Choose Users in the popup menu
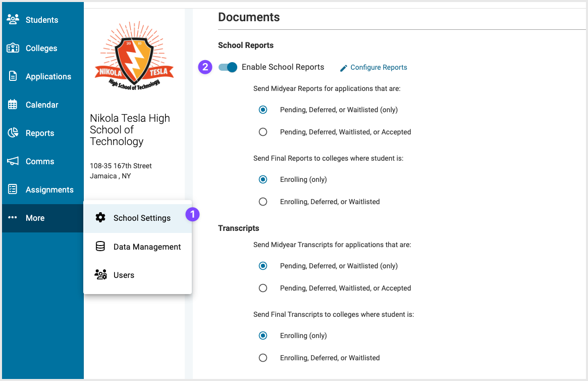588x381 pixels. click(138, 275)
